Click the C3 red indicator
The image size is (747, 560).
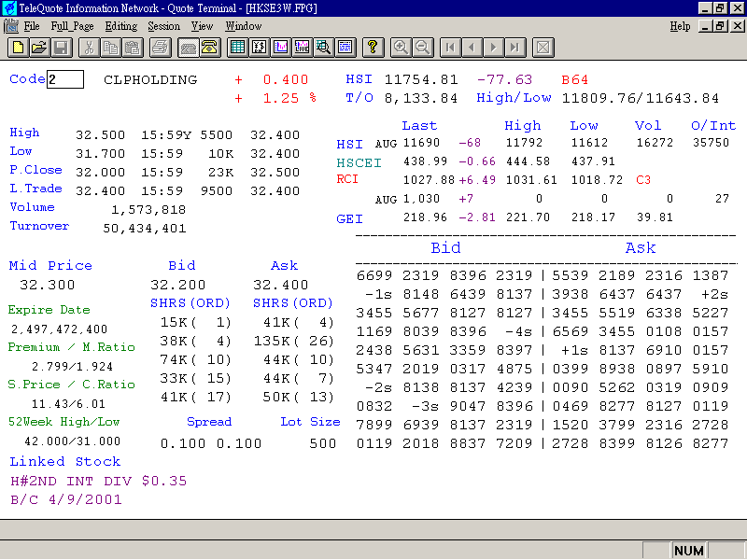643,180
